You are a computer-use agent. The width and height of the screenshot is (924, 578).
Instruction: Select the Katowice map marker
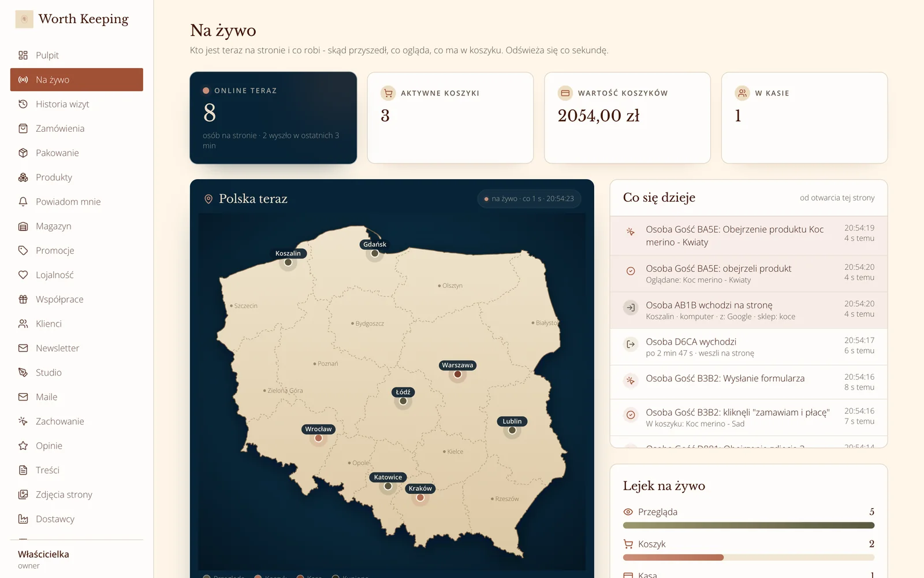click(388, 486)
